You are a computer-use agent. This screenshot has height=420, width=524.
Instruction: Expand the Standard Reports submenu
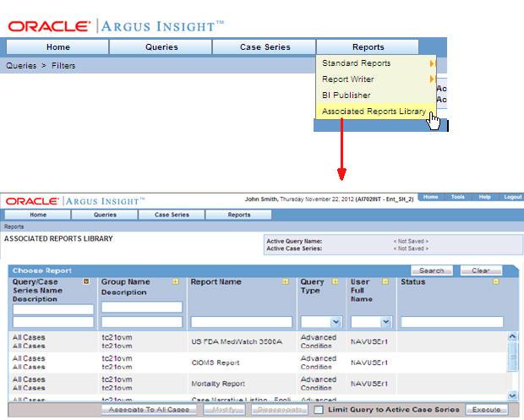point(376,63)
